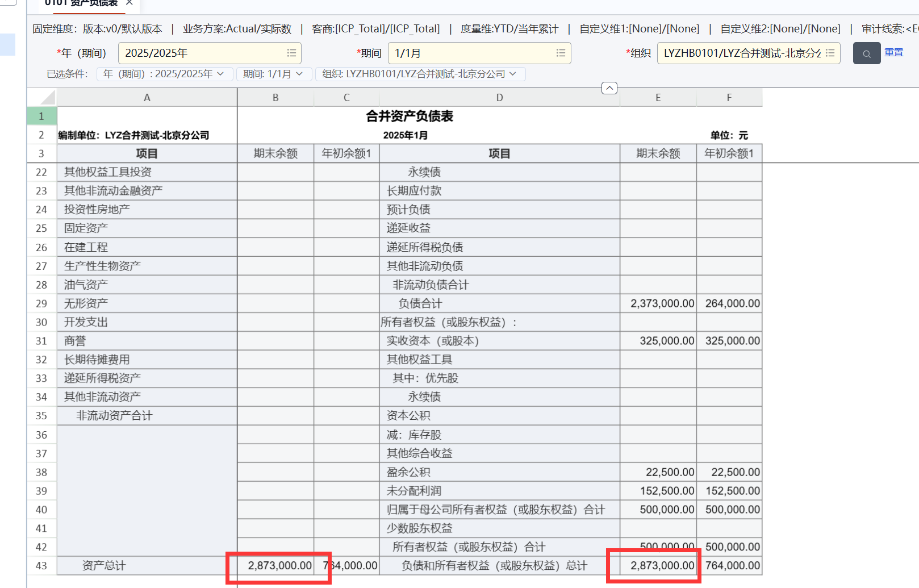Select column D header
This screenshot has width=919, height=588.
pyautogui.click(x=499, y=97)
